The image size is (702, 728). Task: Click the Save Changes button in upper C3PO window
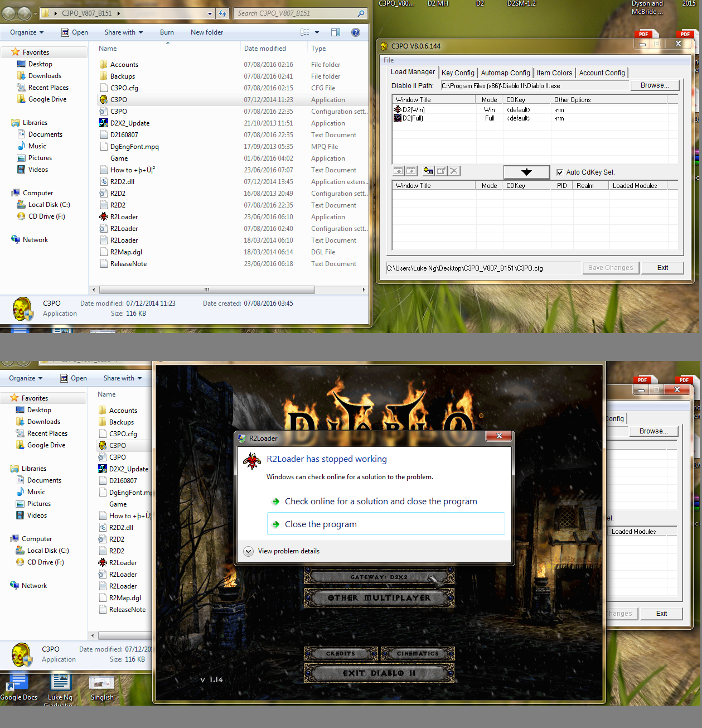coord(611,268)
